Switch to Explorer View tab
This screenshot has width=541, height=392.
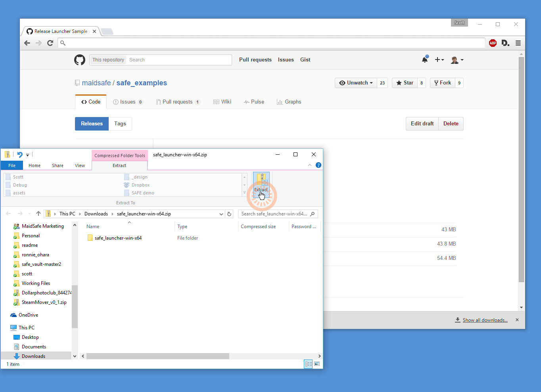(80, 165)
